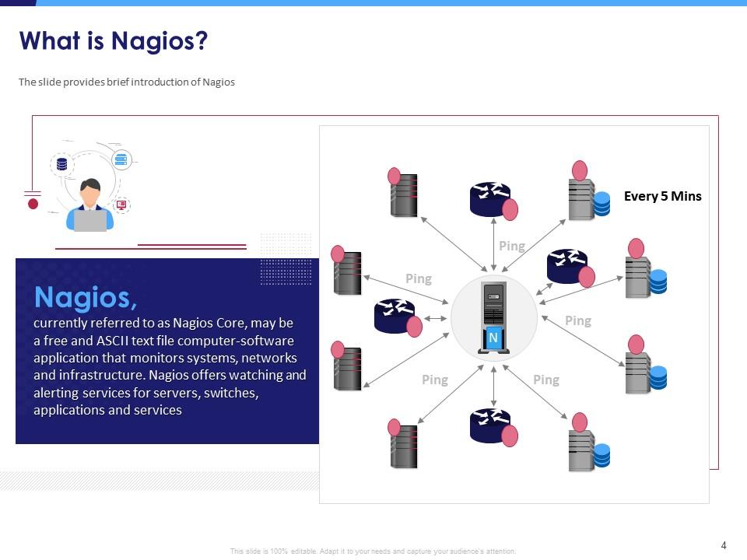This screenshot has height=560, width=747.
Task: Click the Ping label above the Nagios server
Action: pyautogui.click(x=511, y=246)
